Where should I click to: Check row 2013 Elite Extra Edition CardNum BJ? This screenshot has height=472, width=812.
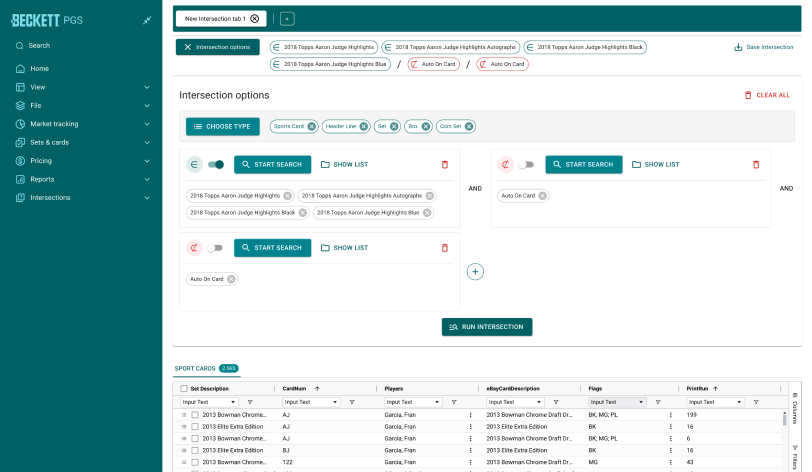pos(195,451)
